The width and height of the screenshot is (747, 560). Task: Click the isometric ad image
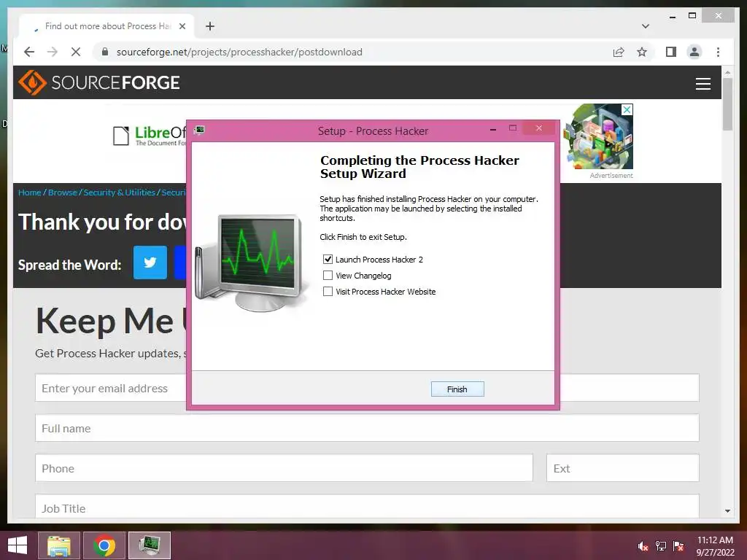coord(598,136)
